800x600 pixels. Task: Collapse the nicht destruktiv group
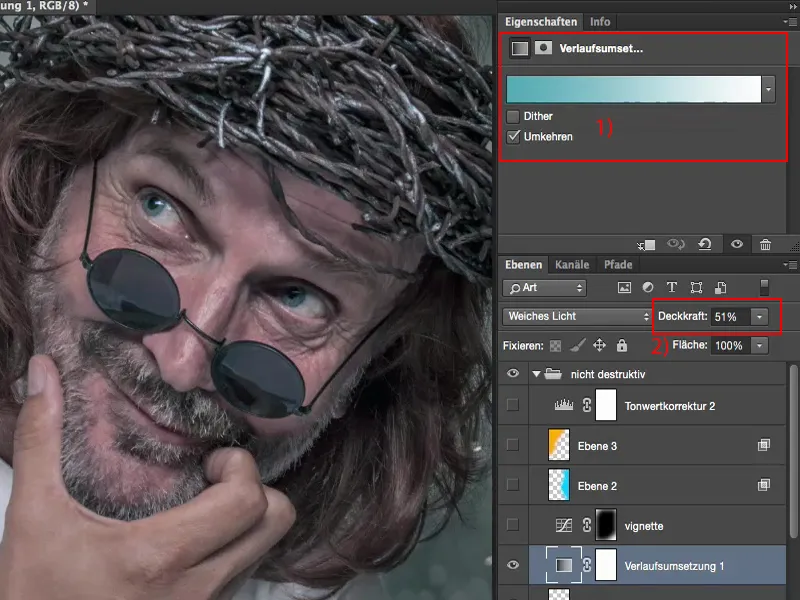point(537,374)
